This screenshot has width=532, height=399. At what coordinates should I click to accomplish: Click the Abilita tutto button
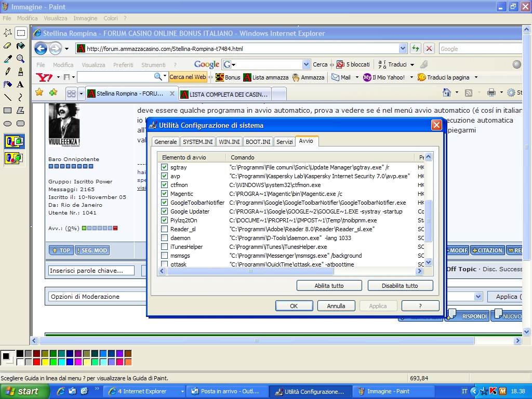[x=329, y=286]
